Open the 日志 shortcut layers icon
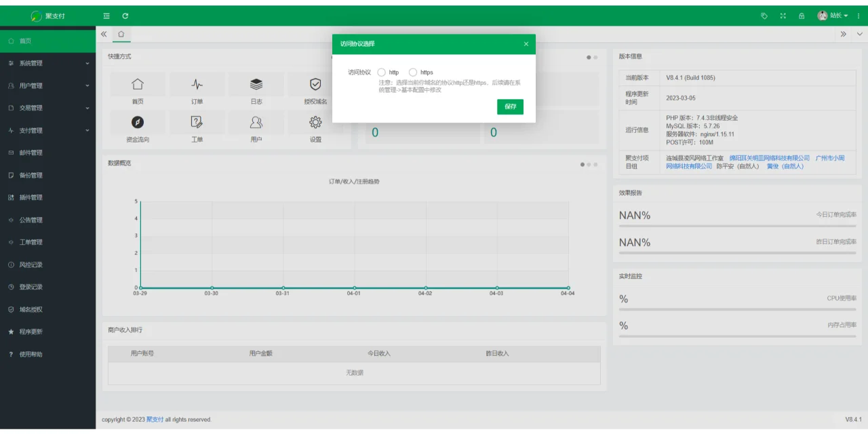The height and width of the screenshot is (434, 868). 256,84
